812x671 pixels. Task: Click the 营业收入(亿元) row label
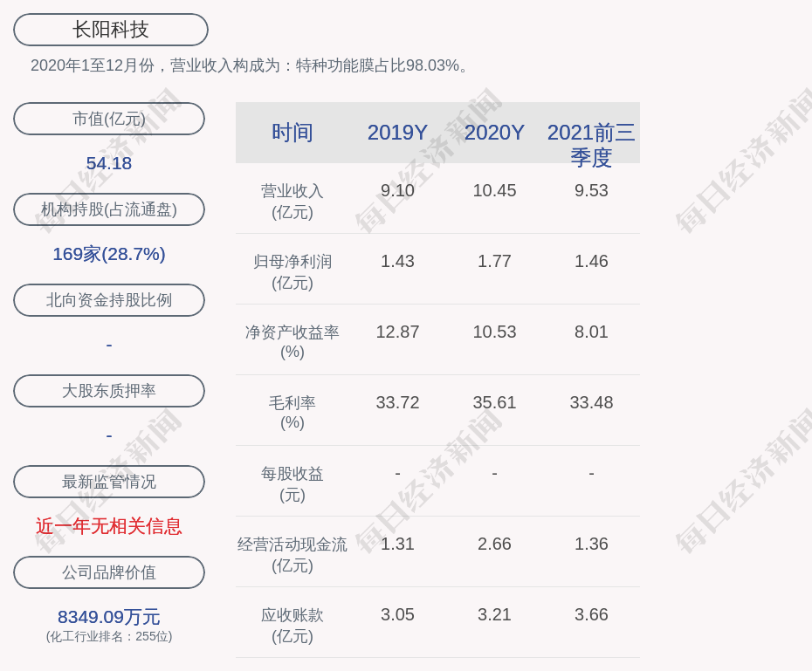(x=292, y=202)
